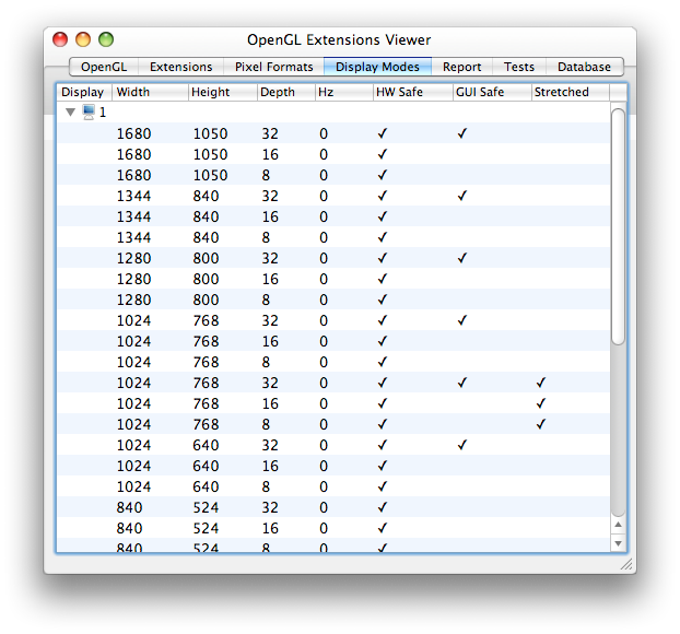
Task: Click GUI Safe checkmark for 1344x840 depth 32
Action: click(x=462, y=196)
